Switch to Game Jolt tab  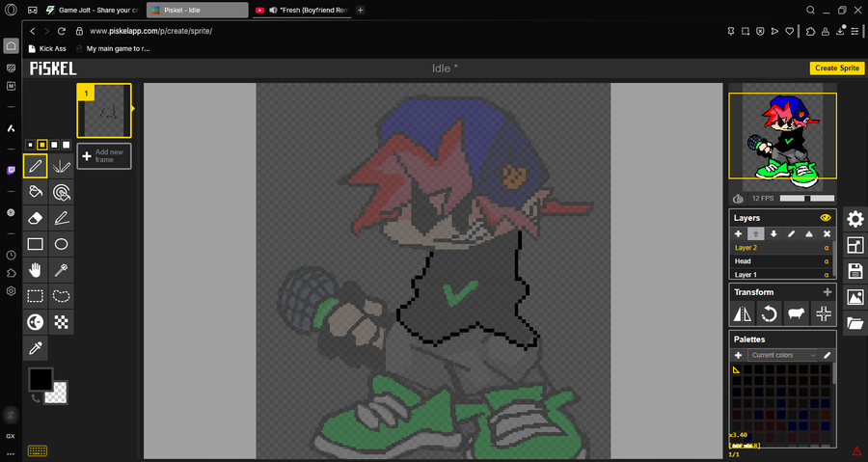93,10
